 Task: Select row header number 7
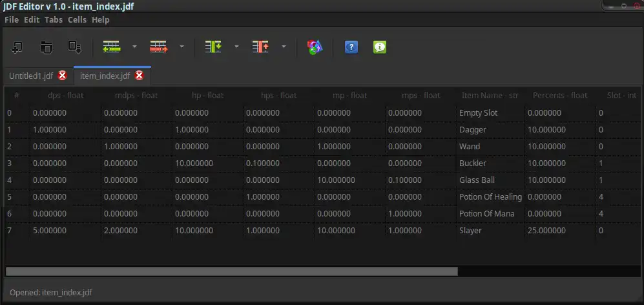pos(17,231)
